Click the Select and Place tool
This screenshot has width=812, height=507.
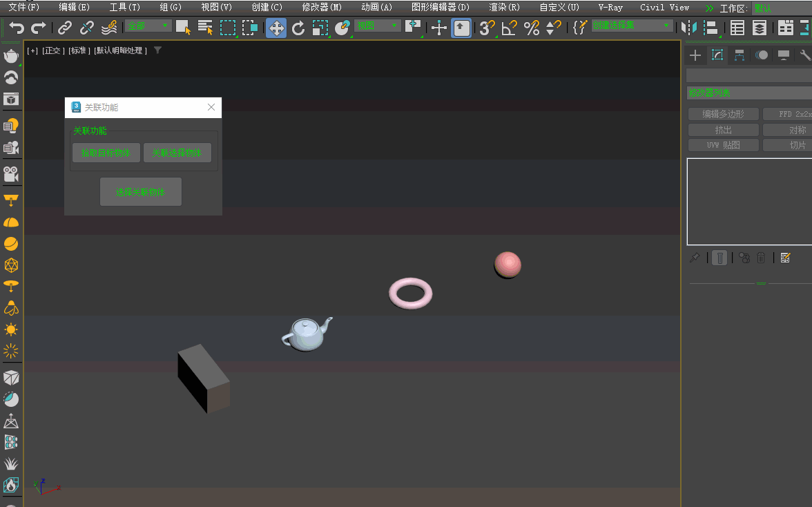click(342, 28)
